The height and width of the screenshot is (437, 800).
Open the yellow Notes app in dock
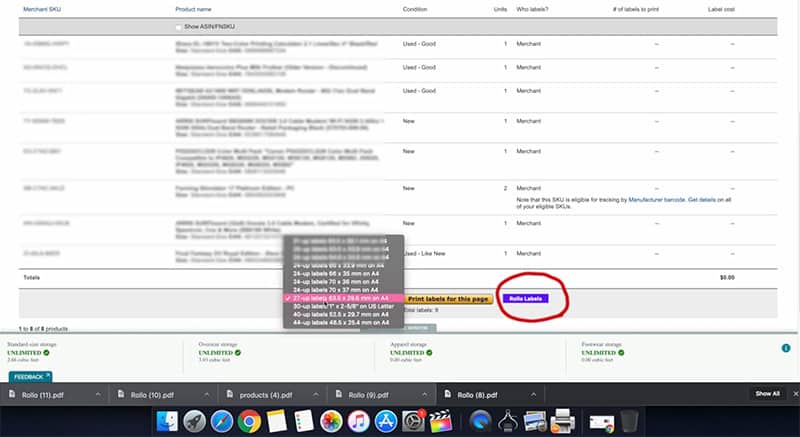(277, 422)
